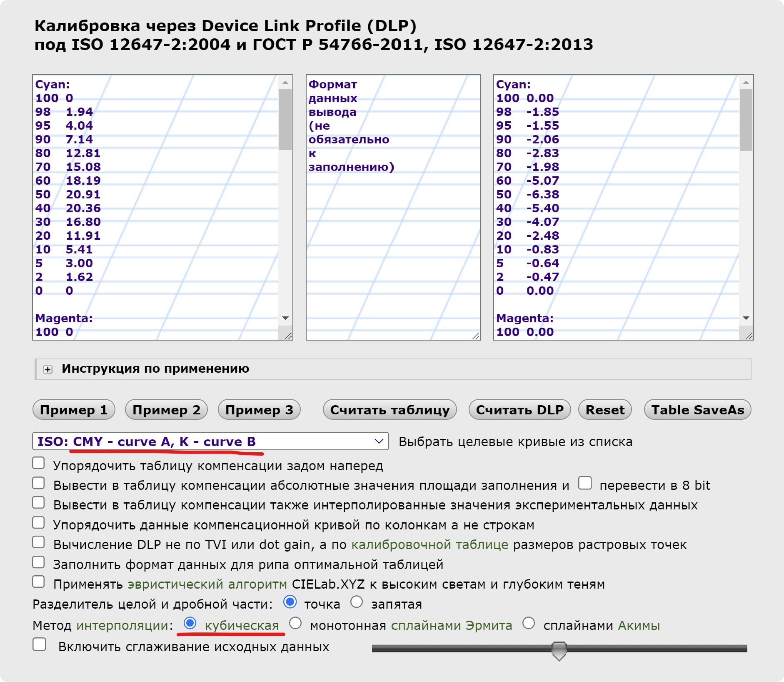Choose monotone Hermite spline interpolation
The width and height of the screenshot is (784, 682).
(x=295, y=623)
